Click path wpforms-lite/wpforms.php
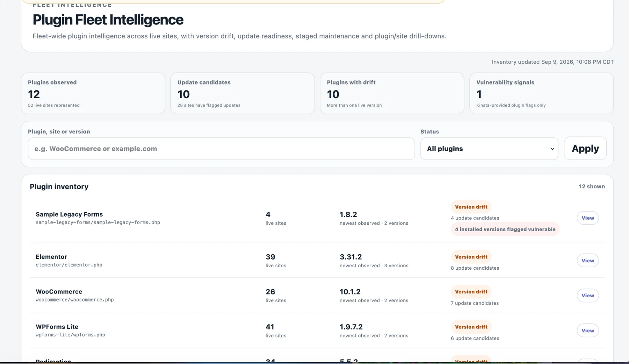The width and height of the screenshot is (629, 364). click(70, 335)
